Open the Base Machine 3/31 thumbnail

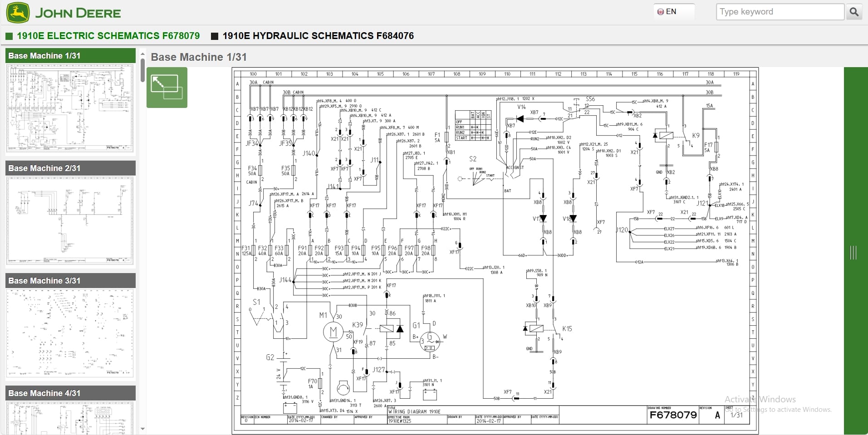[x=69, y=333]
